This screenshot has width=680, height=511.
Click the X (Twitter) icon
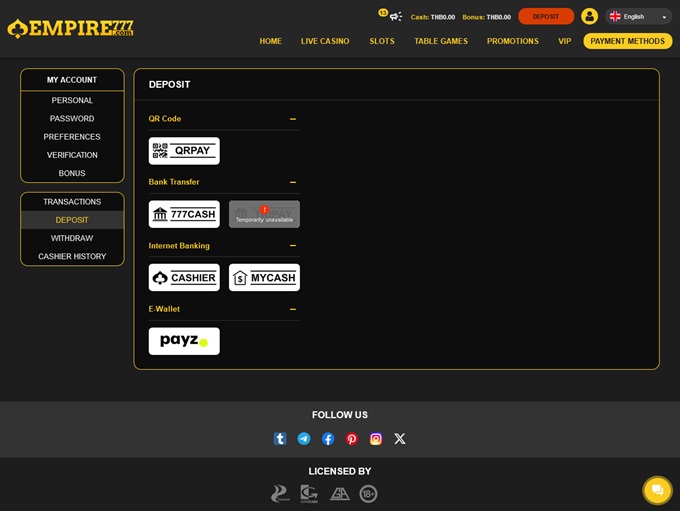[x=400, y=439]
